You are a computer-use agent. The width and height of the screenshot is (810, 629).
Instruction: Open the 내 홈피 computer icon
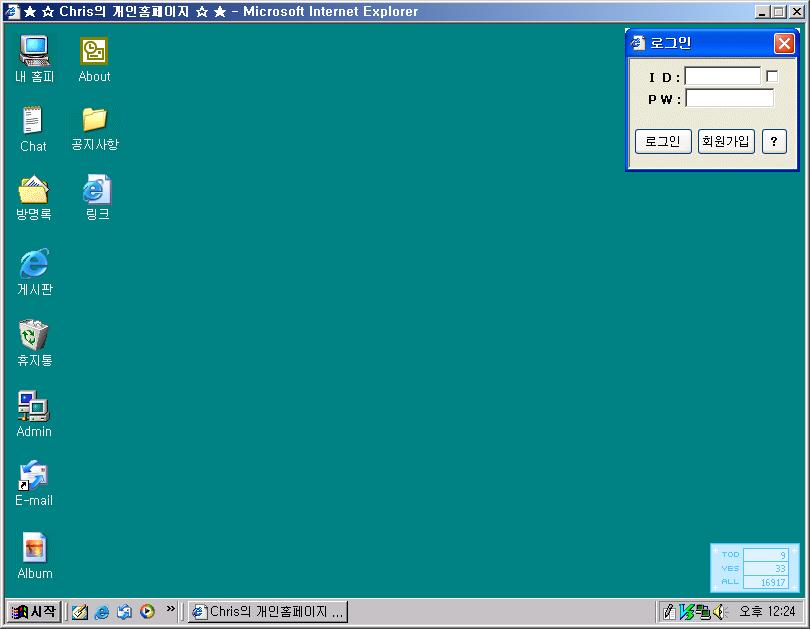34,51
